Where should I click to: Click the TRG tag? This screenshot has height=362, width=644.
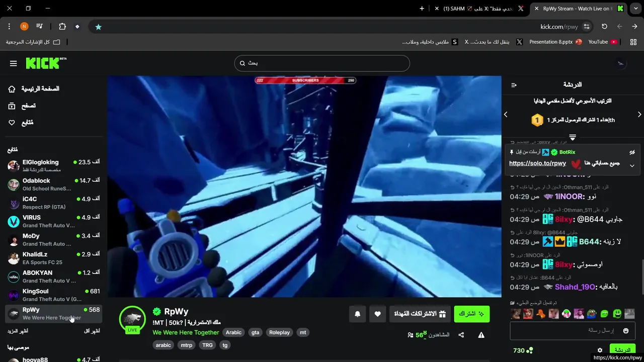(207, 345)
